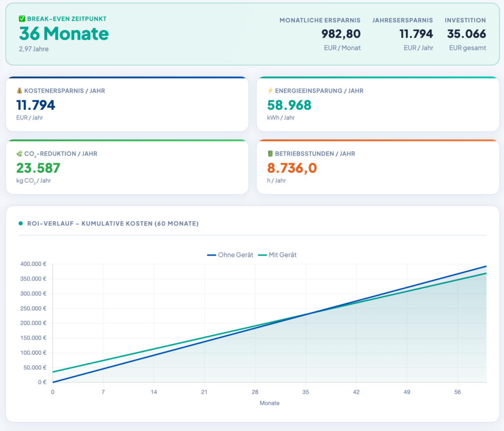Click the 8.736,0 operating hours value
504x431 pixels.
(x=292, y=168)
